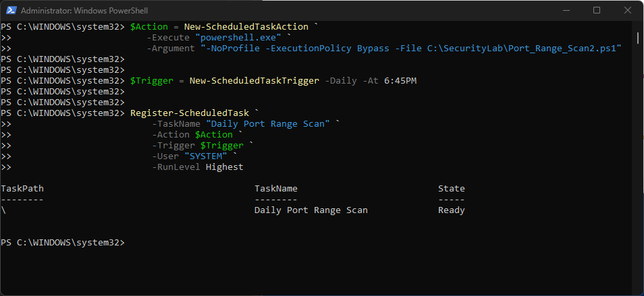Image resolution: width=644 pixels, height=296 pixels.
Task: Click the 'Highest' RunLevel value
Action: point(224,167)
